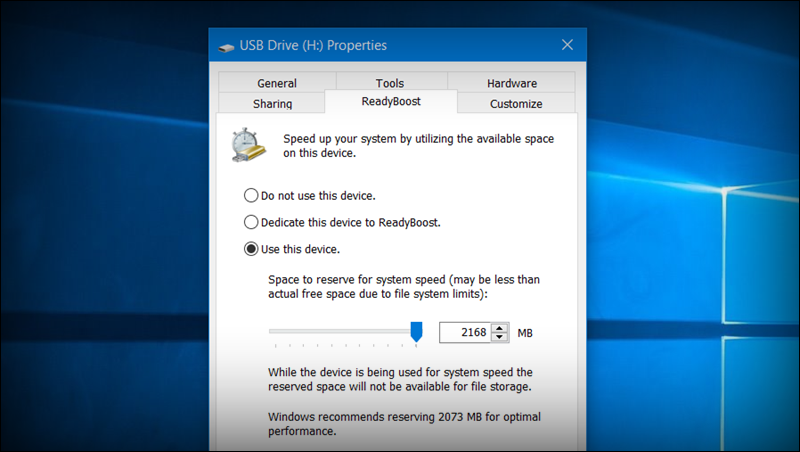Viewport: 800px width, 452px height.
Task: Click the reserved space slider thumb
Action: pos(416,332)
